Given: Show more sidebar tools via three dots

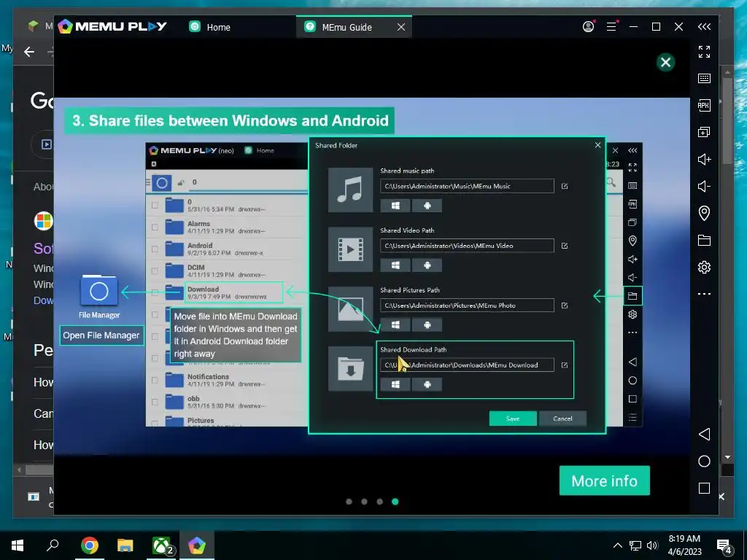Looking at the screenshot, I should click(704, 294).
